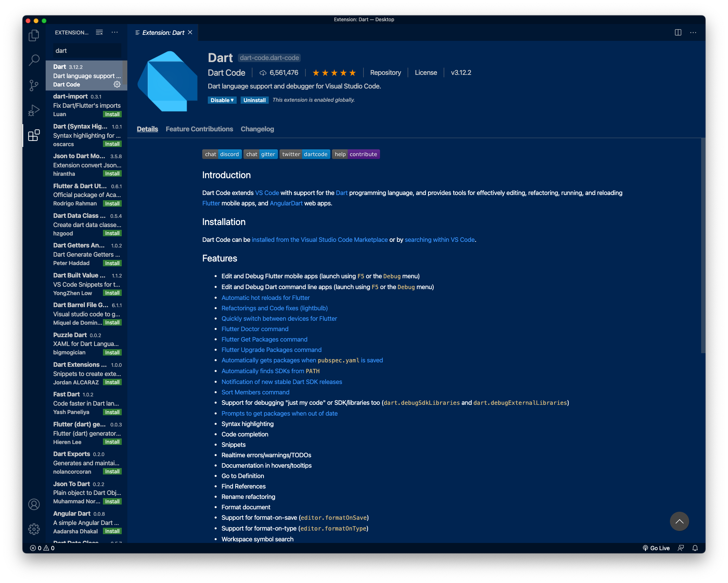Open 'searching within VS Code' link
728x583 pixels.
pyautogui.click(x=440, y=240)
